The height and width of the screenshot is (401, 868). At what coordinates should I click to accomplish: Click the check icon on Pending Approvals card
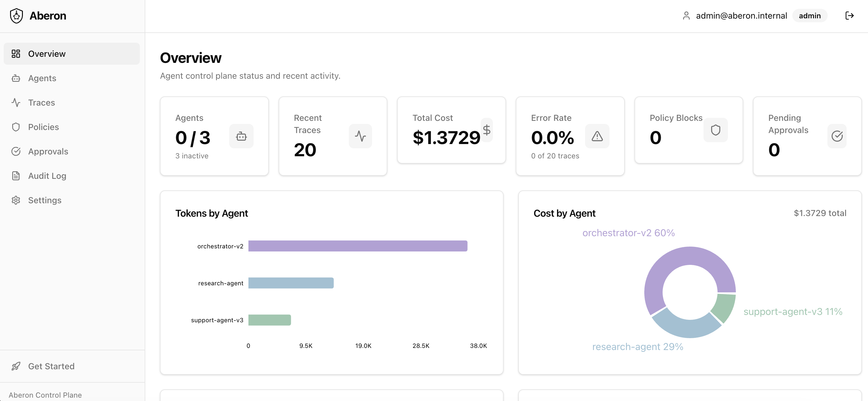pyautogui.click(x=837, y=136)
